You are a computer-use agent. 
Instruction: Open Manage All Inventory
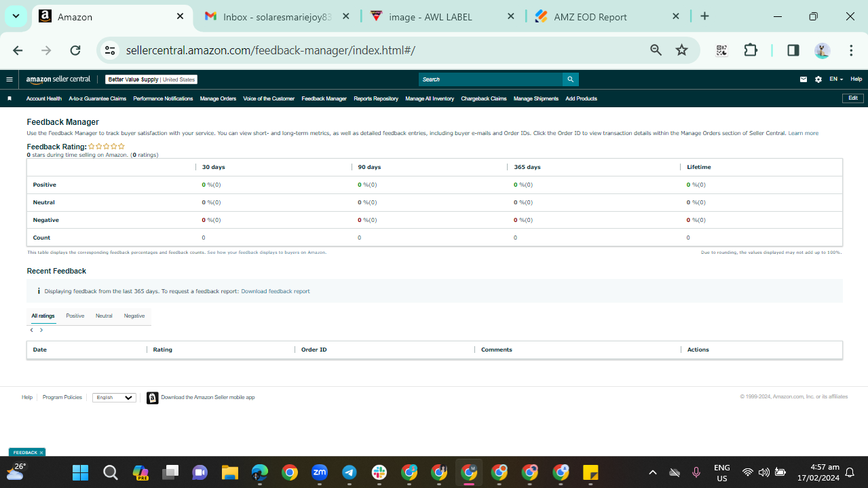[x=430, y=98]
